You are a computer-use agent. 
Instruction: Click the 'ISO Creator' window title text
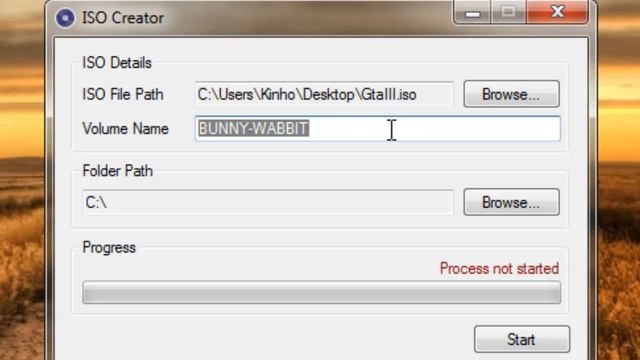(x=123, y=18)
